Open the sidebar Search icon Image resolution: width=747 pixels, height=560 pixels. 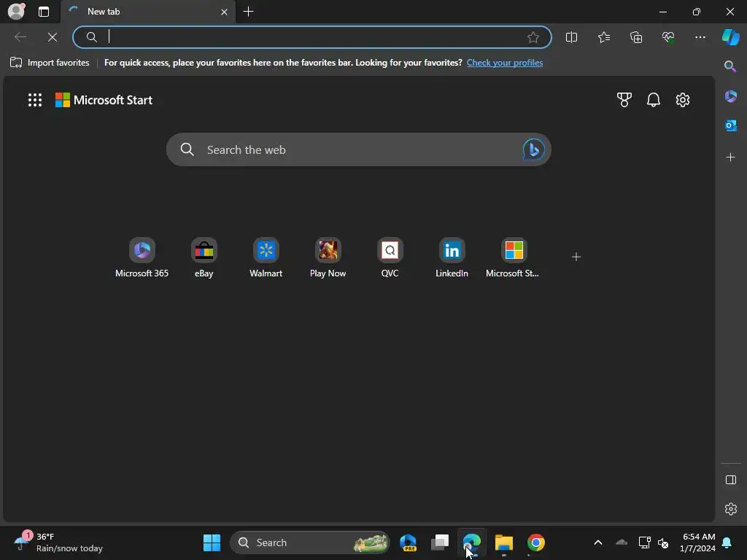[x=730, y=66]
